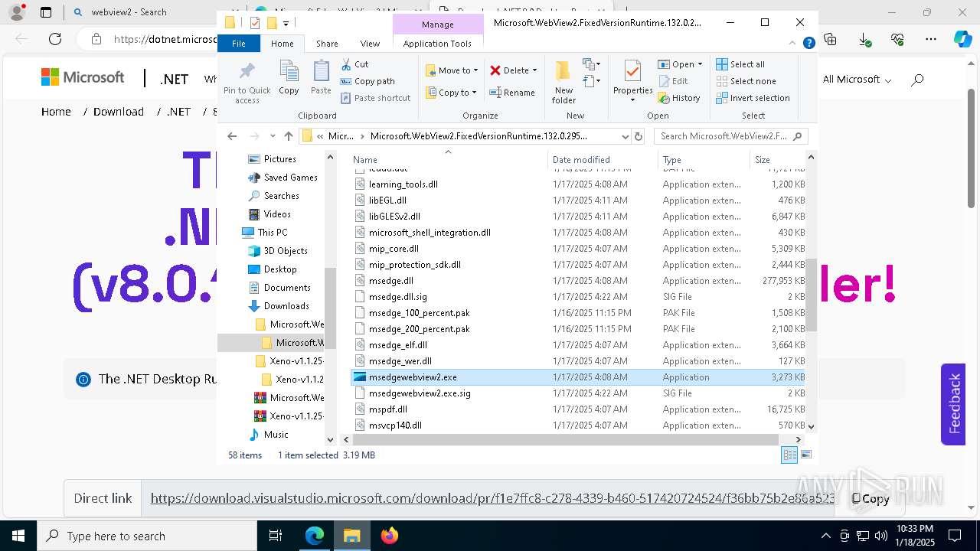
Task: Click the Properties checkmark icon
Action: tap(632, 71)
